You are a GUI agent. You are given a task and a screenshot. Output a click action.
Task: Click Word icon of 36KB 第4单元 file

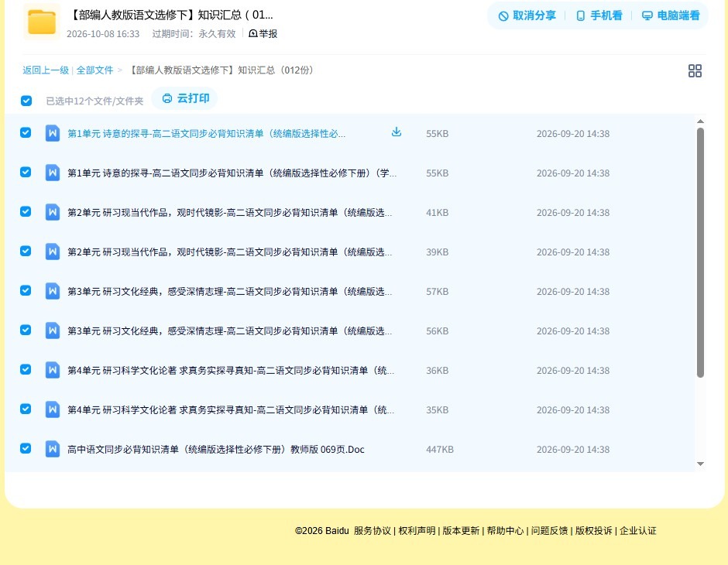[53, 370]
